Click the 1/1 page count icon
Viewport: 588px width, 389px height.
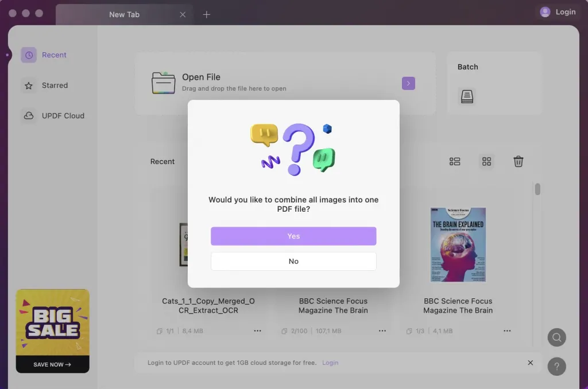point(160,331)
